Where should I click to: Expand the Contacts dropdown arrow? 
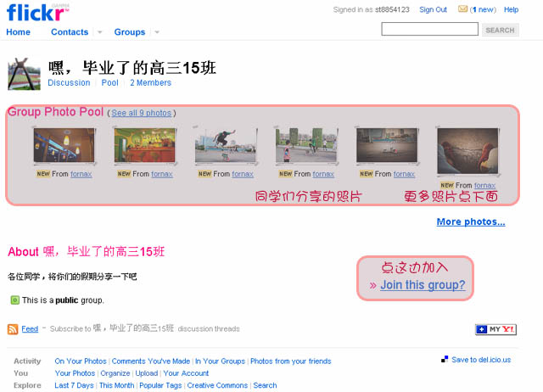point(100,32)
